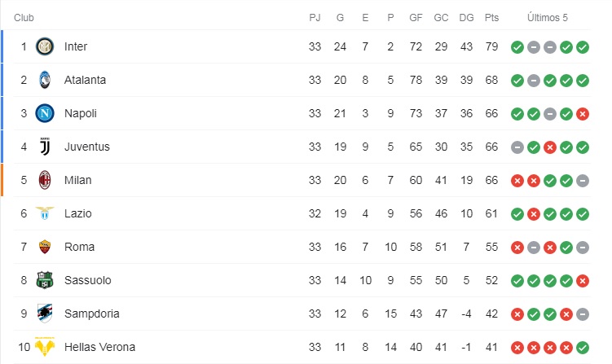Click the Milan club crest
Viewport: 612px width, 364px height.
click(45, 180)
